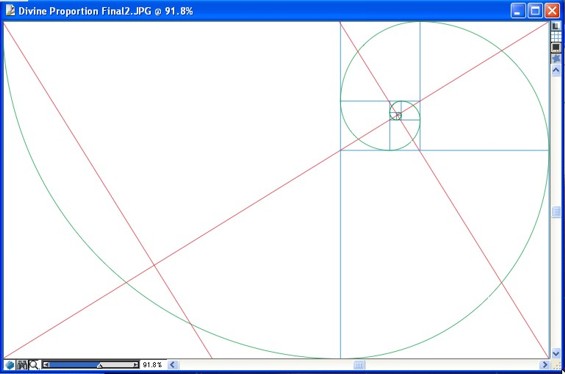Click the blue impasto star icon
Screen dimensions: 565x374
click(x=556, y=58)
